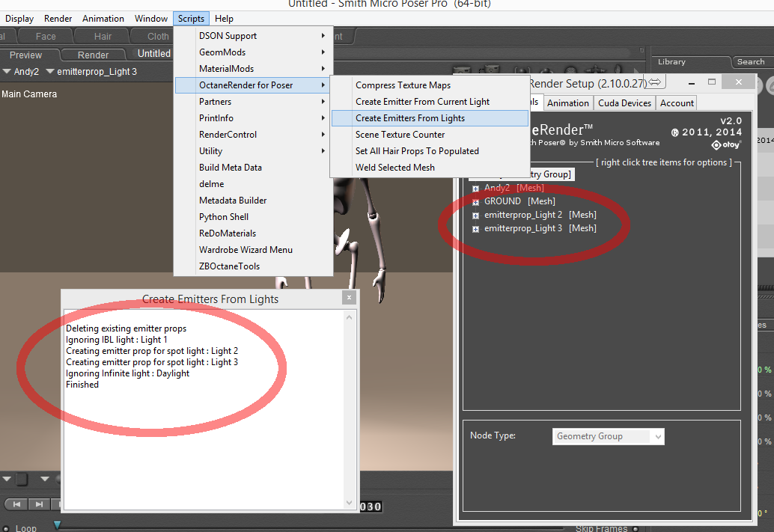Viewport: 774px width, 532px height.
Task: Click the blue timeline scrubber marker
Action: tap(57, 525)
